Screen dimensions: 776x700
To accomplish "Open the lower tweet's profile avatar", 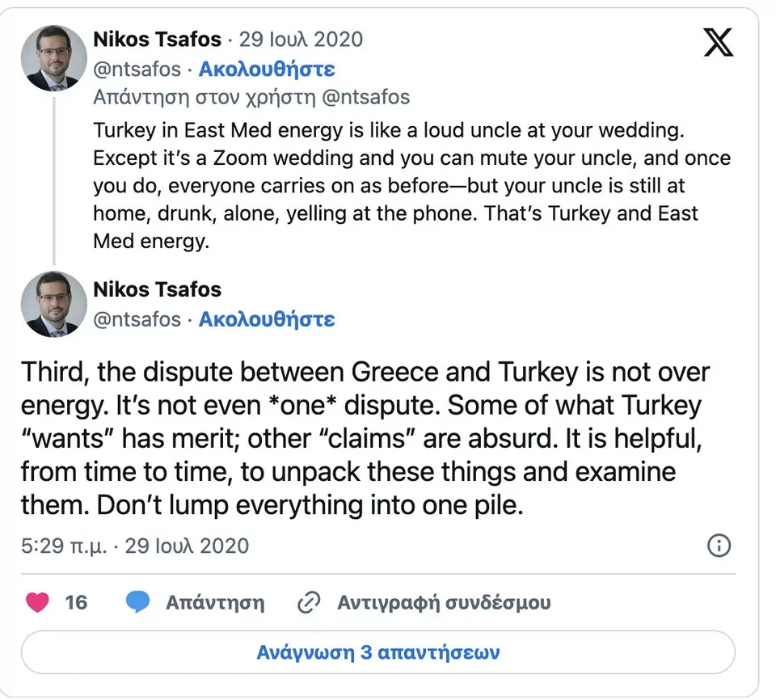I will [x=53, y=304].
